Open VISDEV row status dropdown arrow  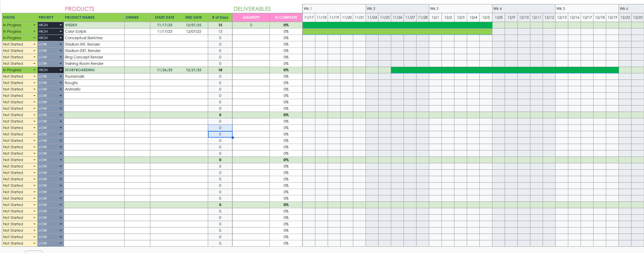(x=34, y=25)
